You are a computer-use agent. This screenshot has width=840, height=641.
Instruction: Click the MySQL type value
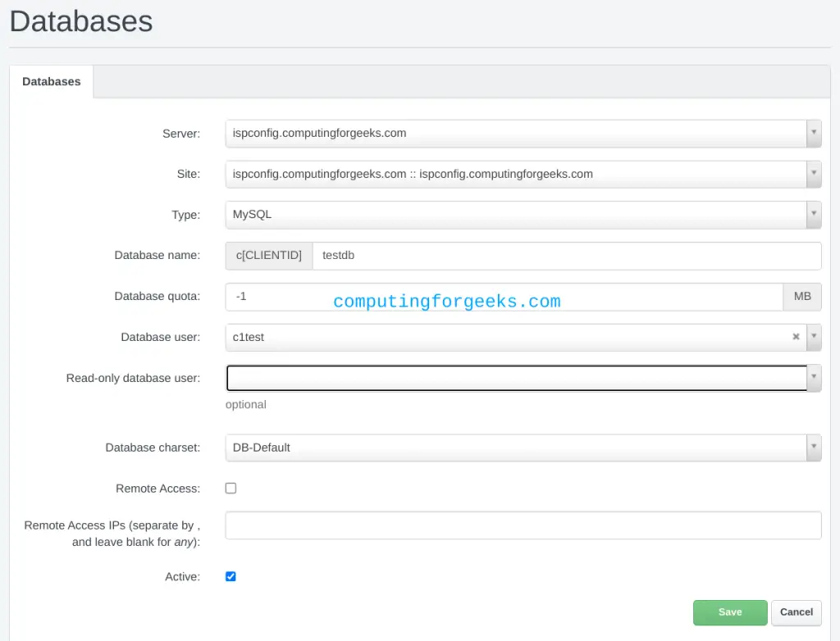coord(252,214)
